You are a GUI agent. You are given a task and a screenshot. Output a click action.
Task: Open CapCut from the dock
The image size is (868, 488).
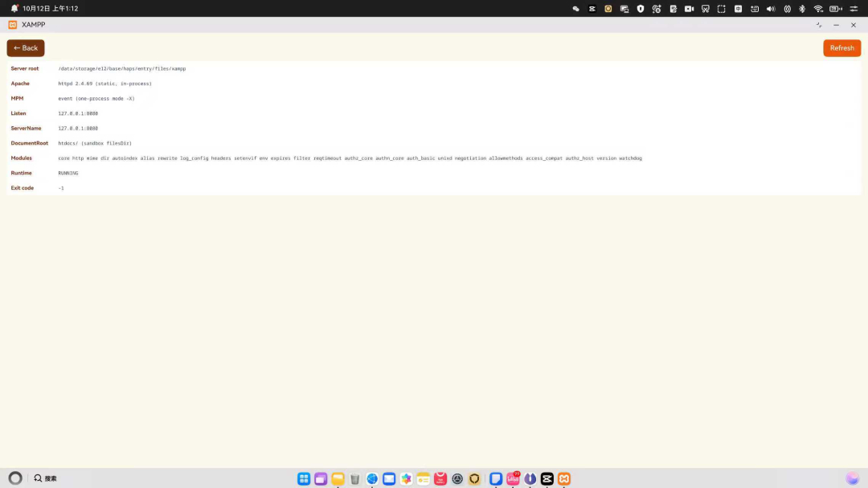[547, 478]
